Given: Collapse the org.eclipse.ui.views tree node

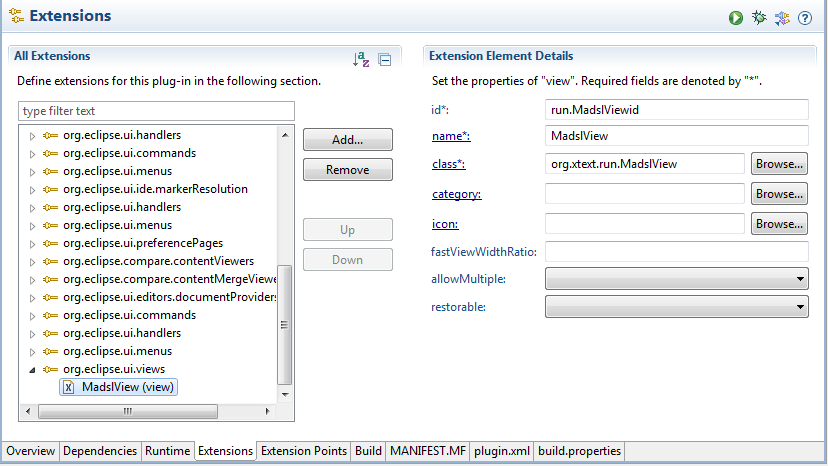Looking at the screenshot, I should click(x=32, y=369).
